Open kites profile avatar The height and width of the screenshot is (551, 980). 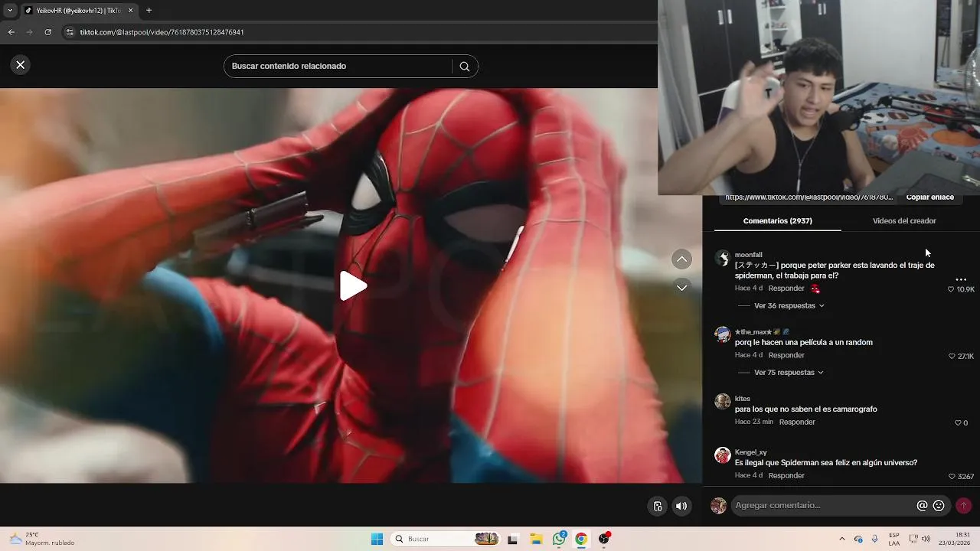[722, 402]
